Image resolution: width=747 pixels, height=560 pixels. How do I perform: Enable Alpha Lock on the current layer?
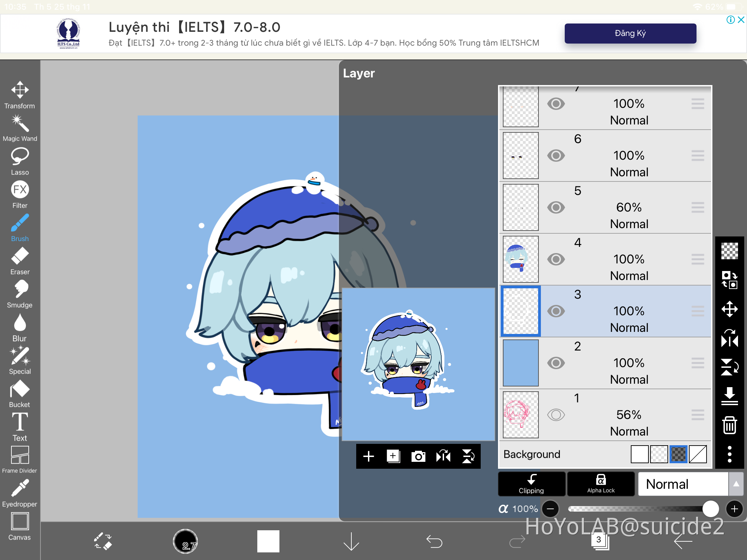coord(601,484)
